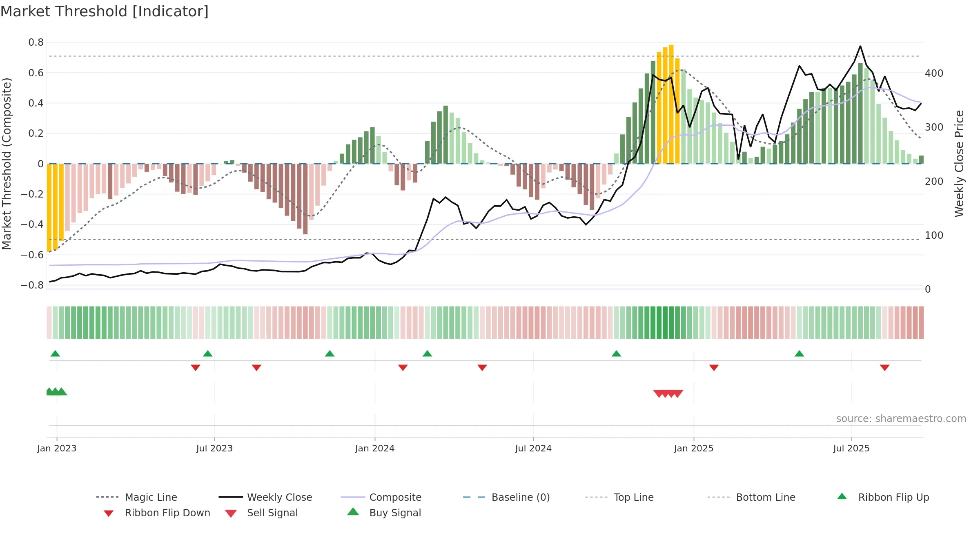980x551 pixels.
Task: Click the ribbon flip up triangle in Oct 2024
Action: (x=616, y=353)
